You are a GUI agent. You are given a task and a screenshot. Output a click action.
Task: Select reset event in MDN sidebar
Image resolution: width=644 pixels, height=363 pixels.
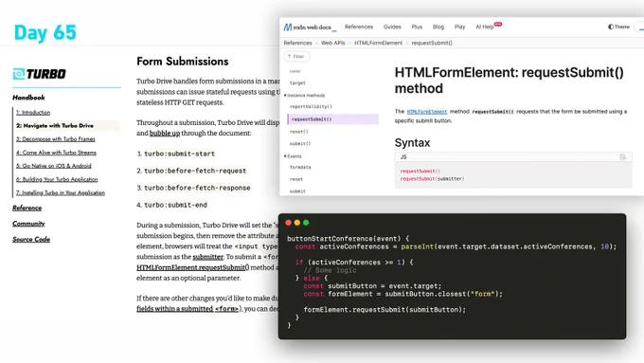point(296,179)
